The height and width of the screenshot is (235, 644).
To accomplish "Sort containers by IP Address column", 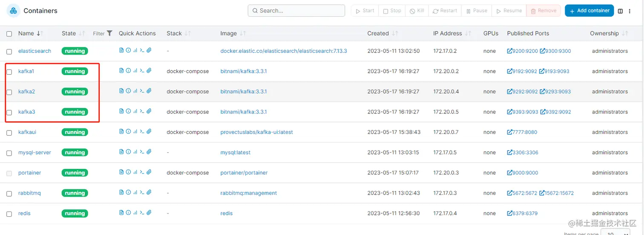I will [452, 33].
